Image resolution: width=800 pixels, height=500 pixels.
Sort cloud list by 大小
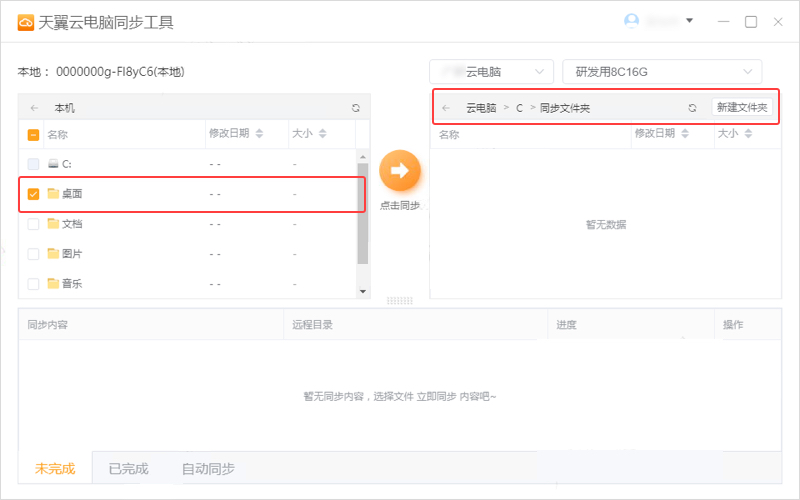tap(748, 134)
